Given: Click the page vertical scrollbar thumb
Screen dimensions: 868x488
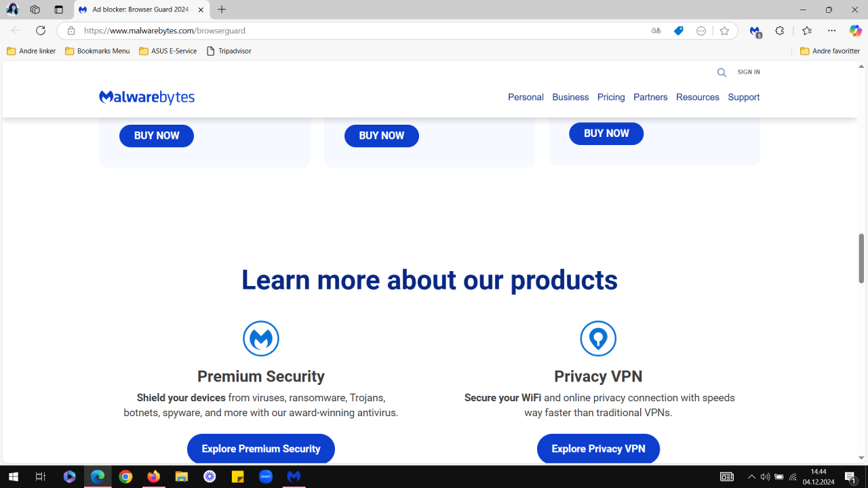Looking at the screenshot, I should (861, 258).
